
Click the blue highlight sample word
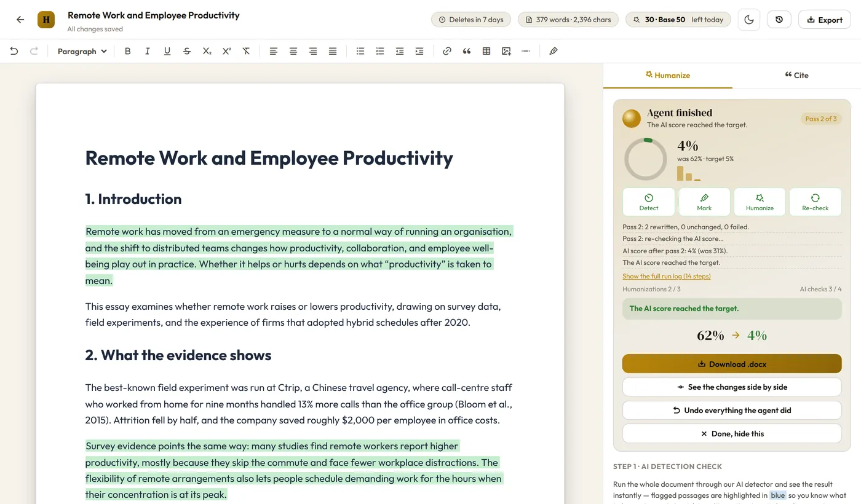(778, 495)
